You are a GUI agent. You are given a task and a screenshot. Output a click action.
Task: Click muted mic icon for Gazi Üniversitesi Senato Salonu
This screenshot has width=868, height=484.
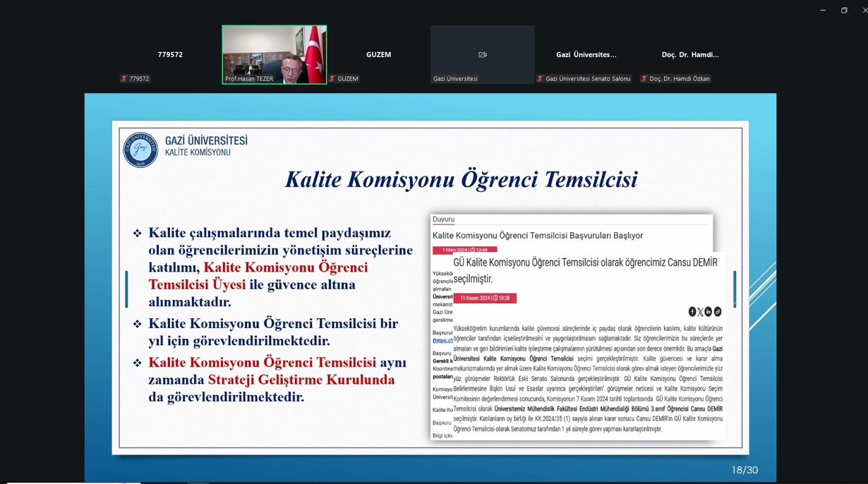(540, 78)
